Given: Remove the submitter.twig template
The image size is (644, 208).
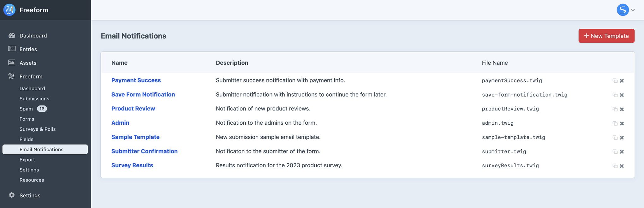Looking at the screenshot, I should pyautogui.click(x=622, y=152).
